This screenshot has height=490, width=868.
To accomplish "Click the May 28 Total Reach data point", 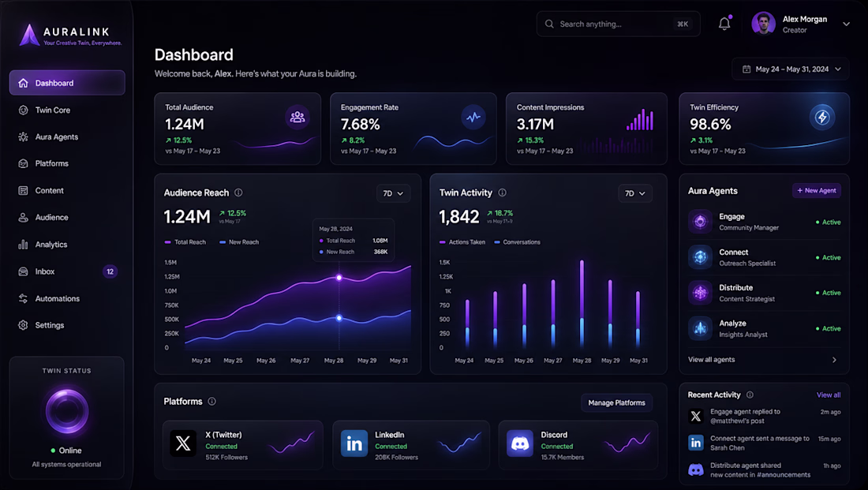I will point(339,278).
